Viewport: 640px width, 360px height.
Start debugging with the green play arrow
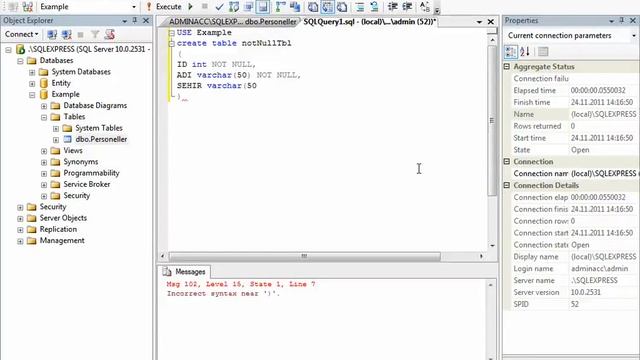190,7
